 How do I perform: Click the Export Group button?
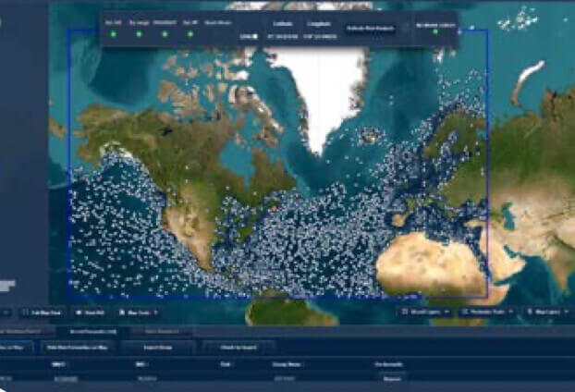click(159, 348)
